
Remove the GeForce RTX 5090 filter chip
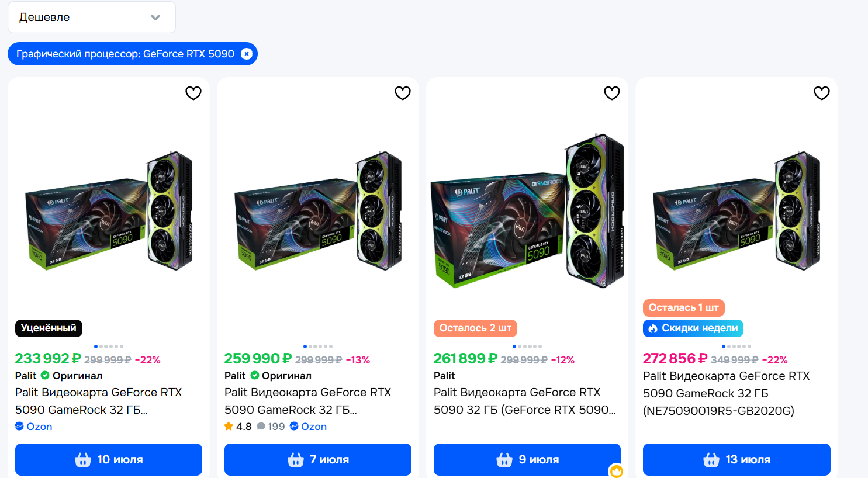click(x=247, y=54)
